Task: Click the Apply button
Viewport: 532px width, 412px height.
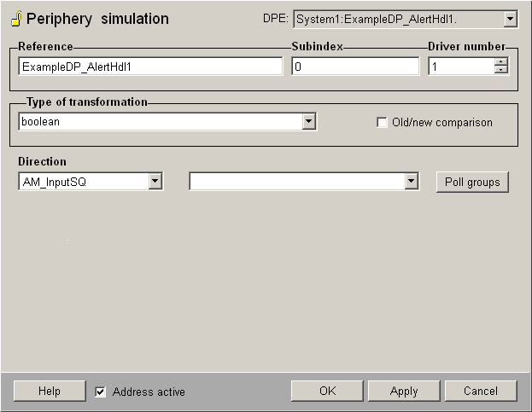Action: 403,391
